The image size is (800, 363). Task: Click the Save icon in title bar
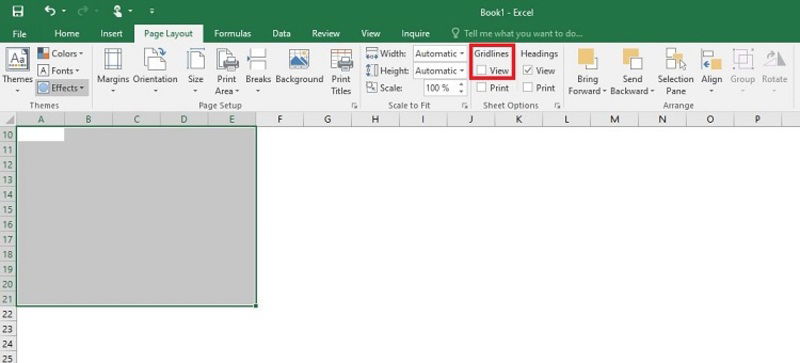point(18,11)
